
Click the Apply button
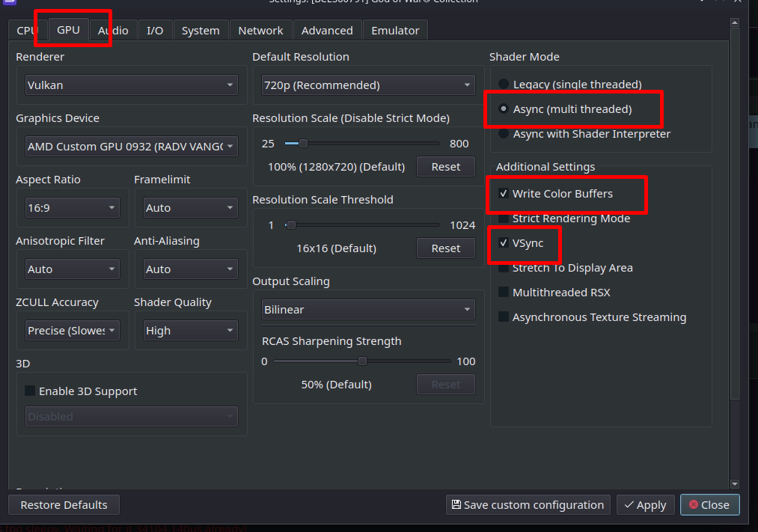[645, 505]
